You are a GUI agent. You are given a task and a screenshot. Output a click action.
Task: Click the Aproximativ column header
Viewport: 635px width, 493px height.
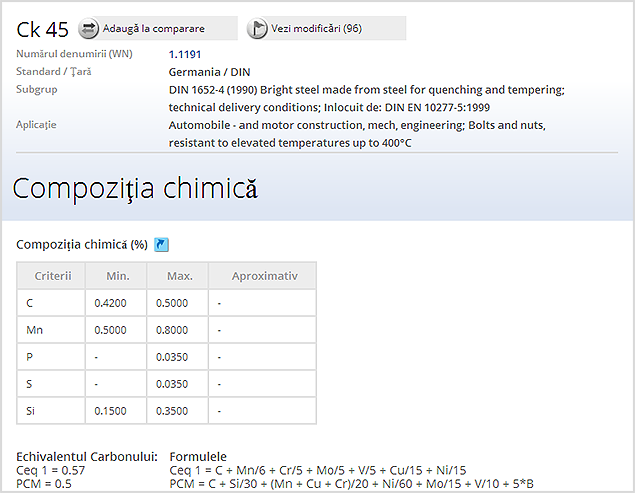click(x=264, y=276)
